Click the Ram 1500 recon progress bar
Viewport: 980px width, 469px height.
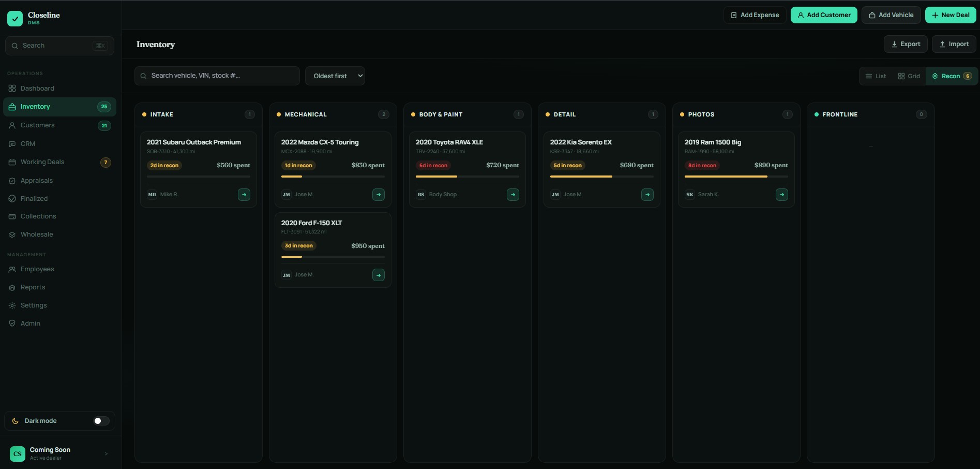coord(736,177)
